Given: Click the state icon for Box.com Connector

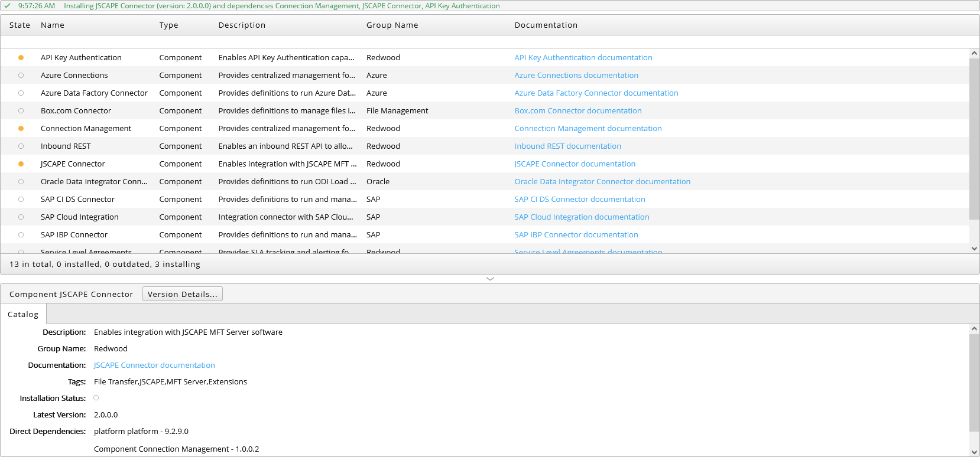Looking at the screenshot, I should [21, 111].
